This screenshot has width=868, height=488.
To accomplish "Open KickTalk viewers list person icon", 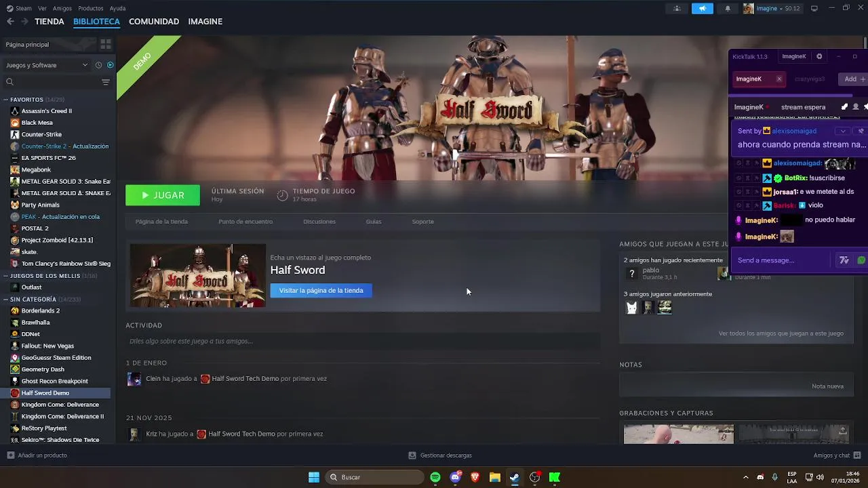I will [x=856, y=107].
